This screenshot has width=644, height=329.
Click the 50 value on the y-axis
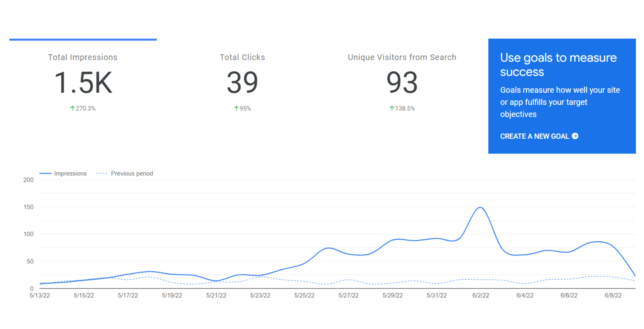click(x=30, y=261)
